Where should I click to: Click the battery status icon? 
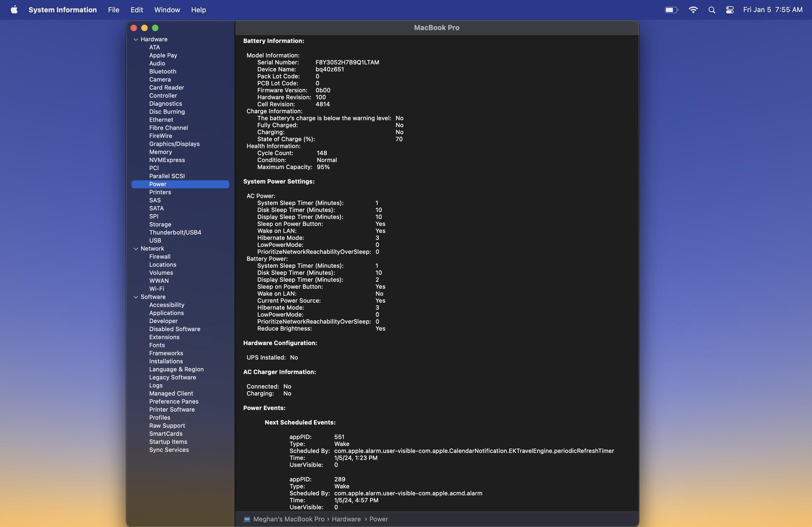tap(671, 10)
